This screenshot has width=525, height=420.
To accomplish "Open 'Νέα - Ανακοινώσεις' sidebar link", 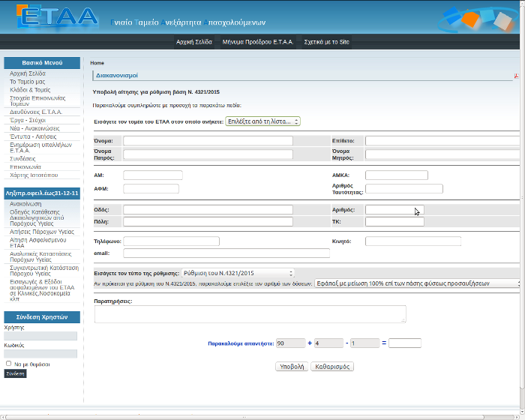I will click(x=34, y=128).
